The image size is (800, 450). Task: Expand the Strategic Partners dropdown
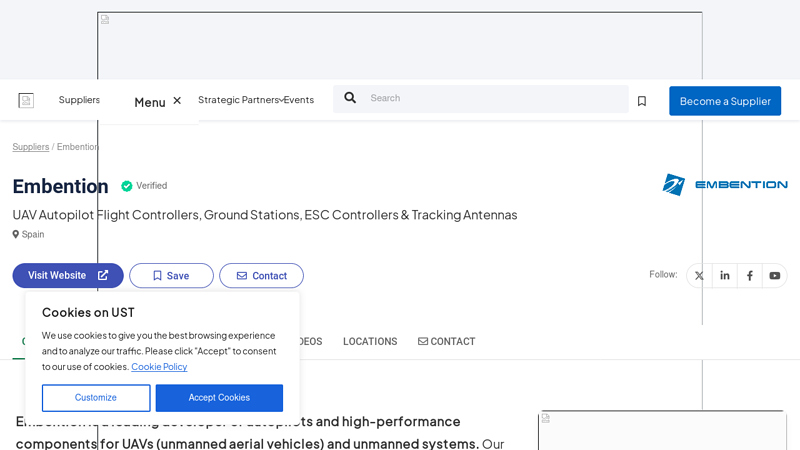pos(240,100)
